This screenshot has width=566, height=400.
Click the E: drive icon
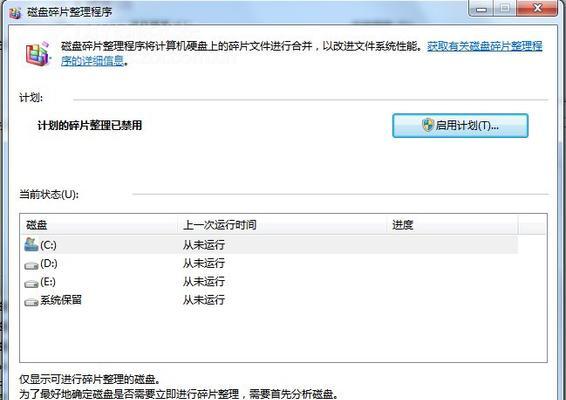pyautogui.click(x=31, y=283)
